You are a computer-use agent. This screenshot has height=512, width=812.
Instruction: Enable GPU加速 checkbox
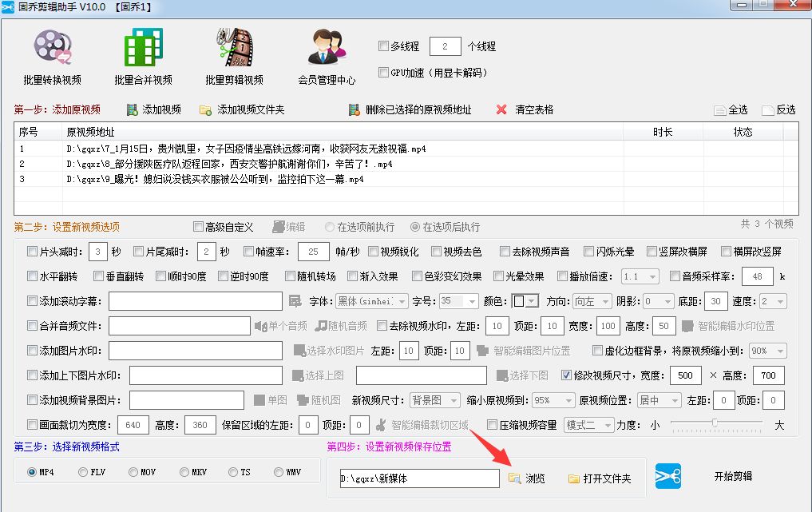384,72
